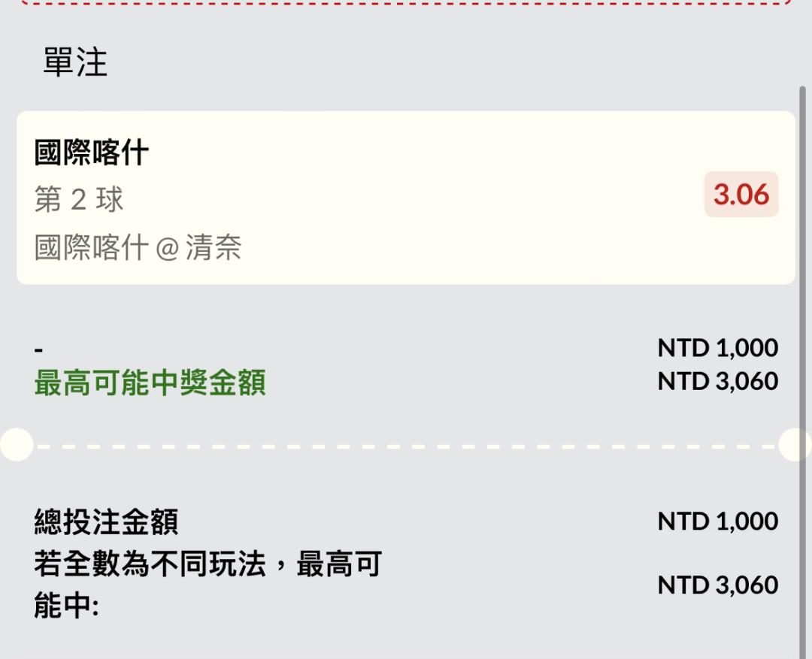Click the stake amount NTD 1,000 beside dash

tap(717, 348)
